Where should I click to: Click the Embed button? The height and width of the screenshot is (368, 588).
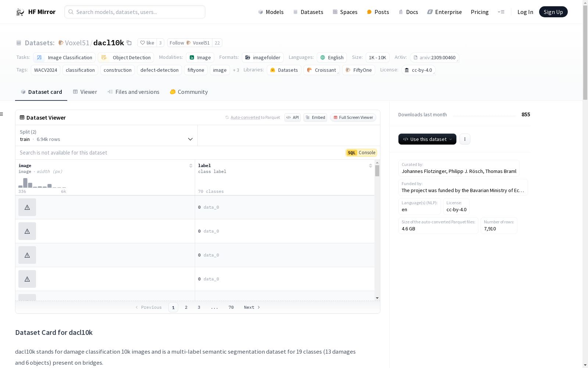[x=315, y=117]
